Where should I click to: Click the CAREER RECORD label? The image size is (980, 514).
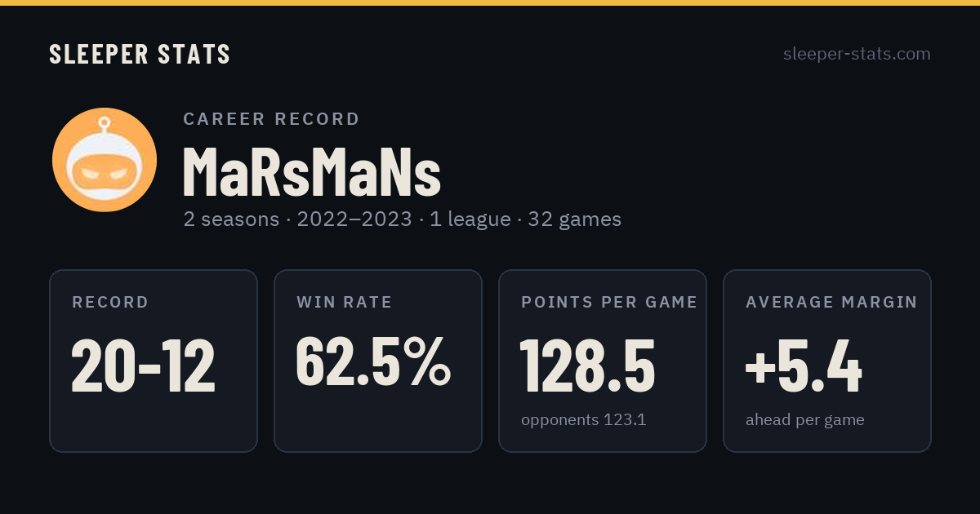coord(271,119)
